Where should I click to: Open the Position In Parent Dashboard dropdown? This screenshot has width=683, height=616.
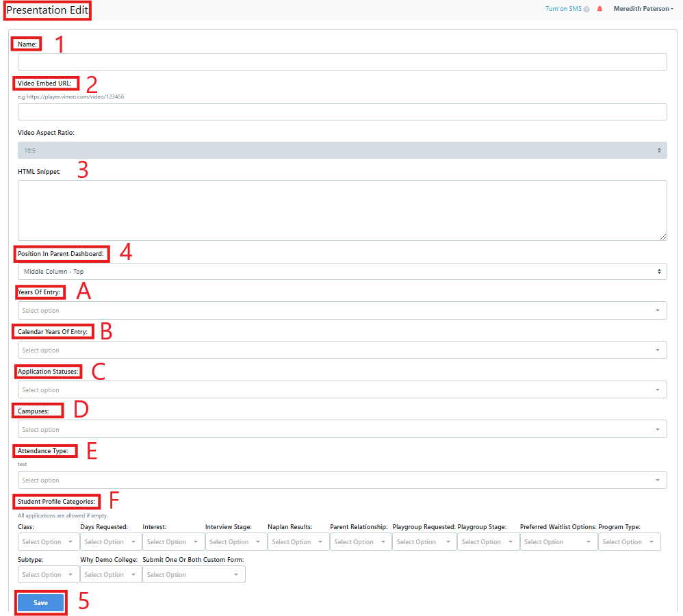tap(342, 271)
